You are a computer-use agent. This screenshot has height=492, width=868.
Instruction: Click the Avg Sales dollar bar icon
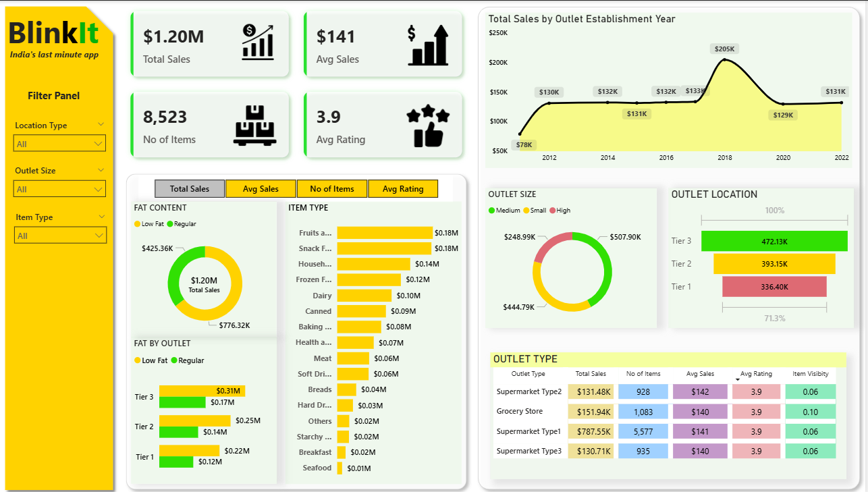coord(428,45)
